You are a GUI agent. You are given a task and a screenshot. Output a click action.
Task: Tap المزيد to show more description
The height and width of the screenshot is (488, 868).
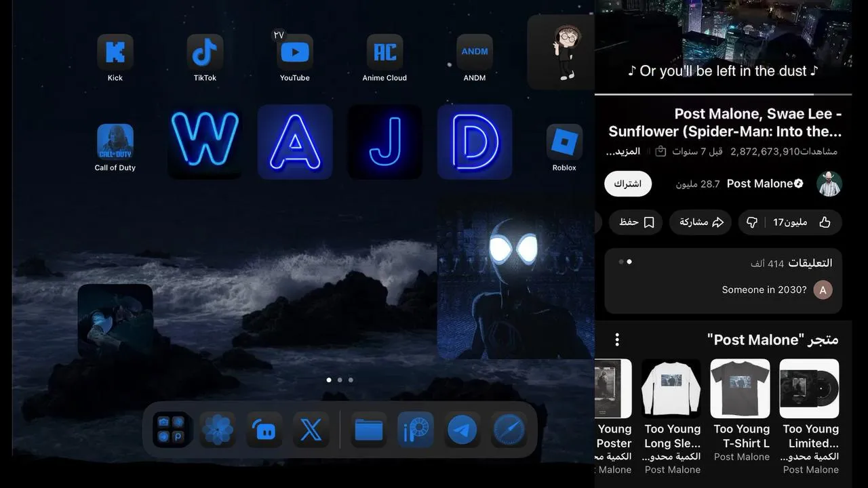(x=623, y=151)
